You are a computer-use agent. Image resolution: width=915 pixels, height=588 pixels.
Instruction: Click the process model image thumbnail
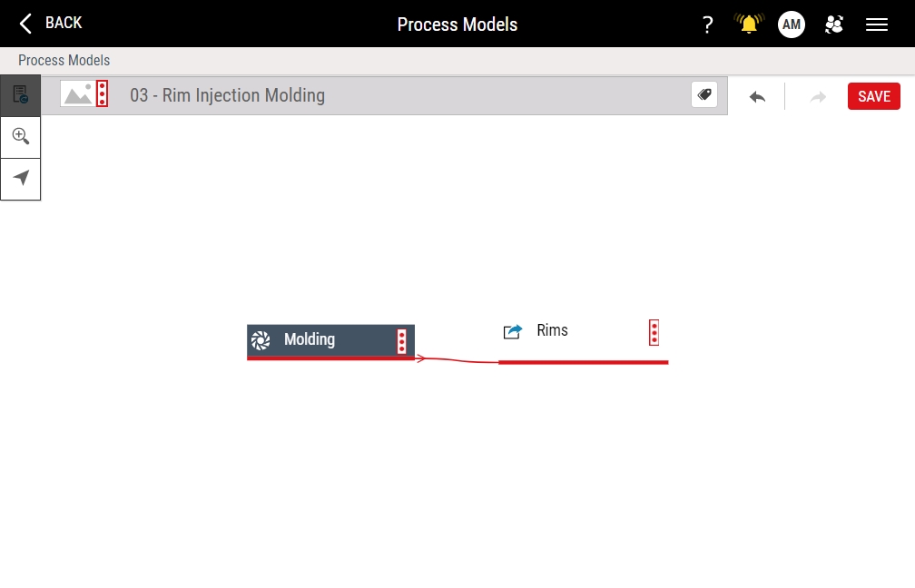point(78,94)
